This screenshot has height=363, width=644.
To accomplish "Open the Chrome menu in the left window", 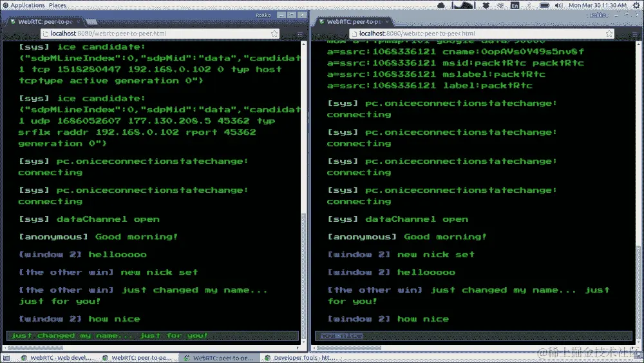I will (300, 34).
